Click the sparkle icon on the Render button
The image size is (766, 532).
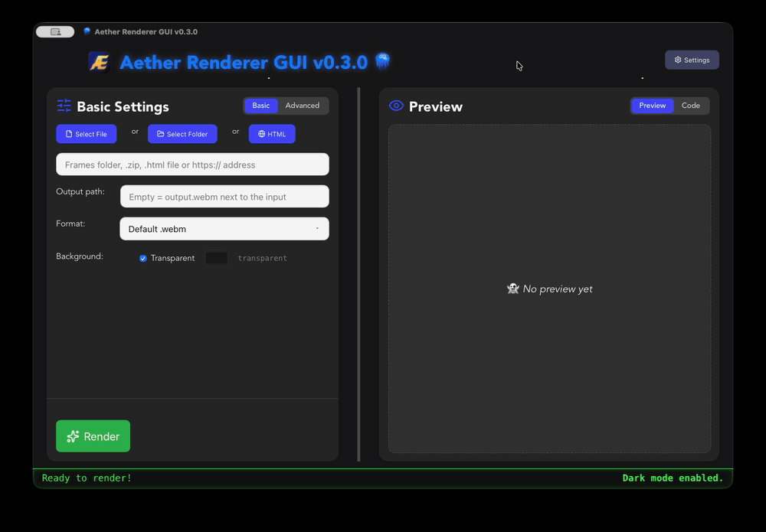[73, 436]
